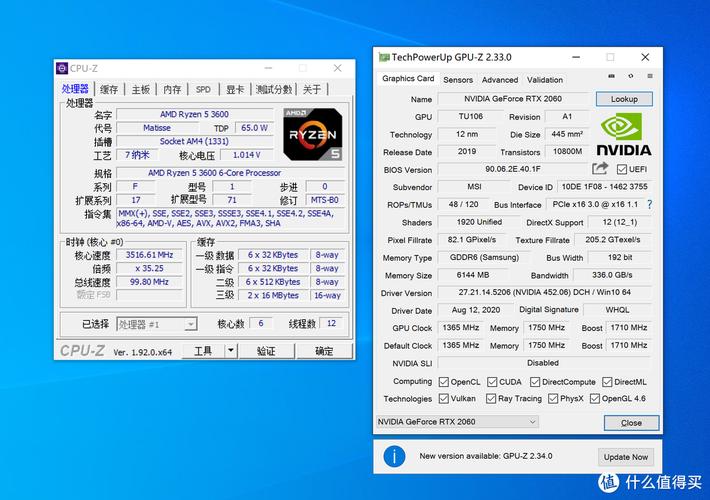
Task: Click the 核心速度 value 3516.61 MHz
Action: coord(149,255)
